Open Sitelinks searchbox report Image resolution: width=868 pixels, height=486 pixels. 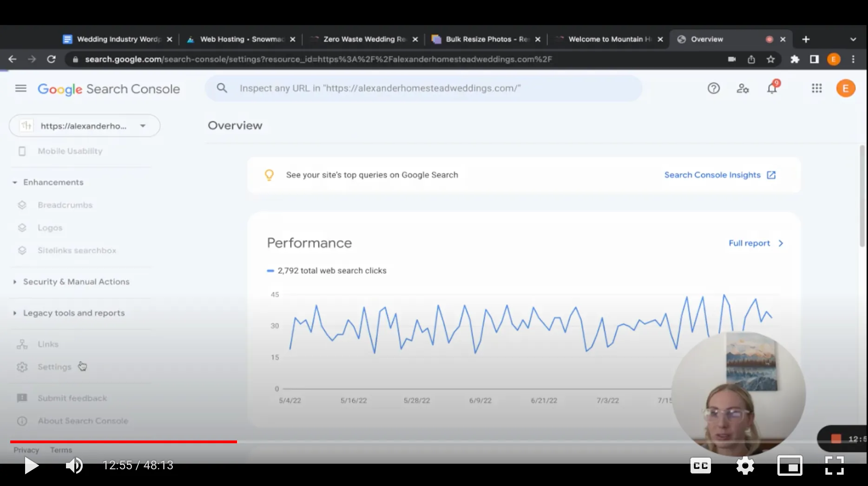point(77,250)
